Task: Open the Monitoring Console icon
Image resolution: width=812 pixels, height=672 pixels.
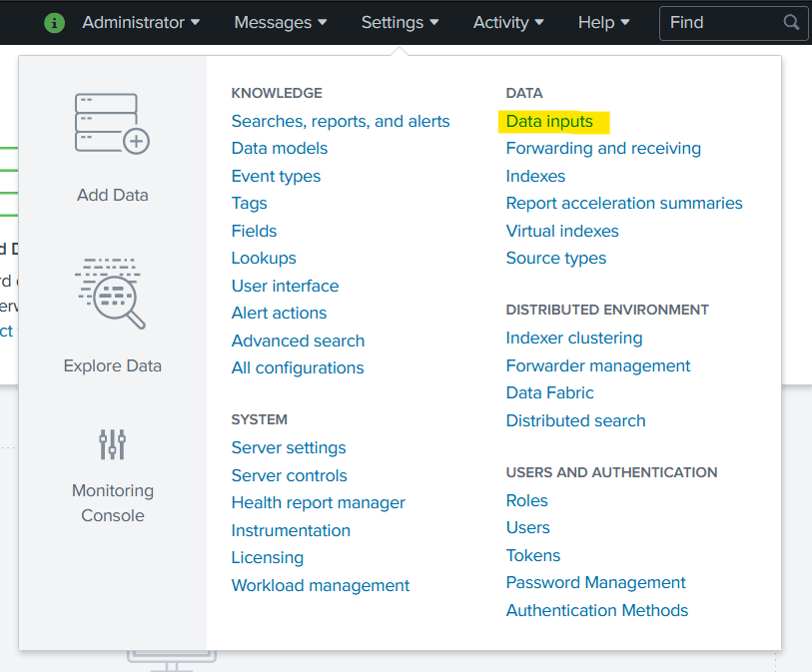Action: pyautogui.click(x=113, y=444)
